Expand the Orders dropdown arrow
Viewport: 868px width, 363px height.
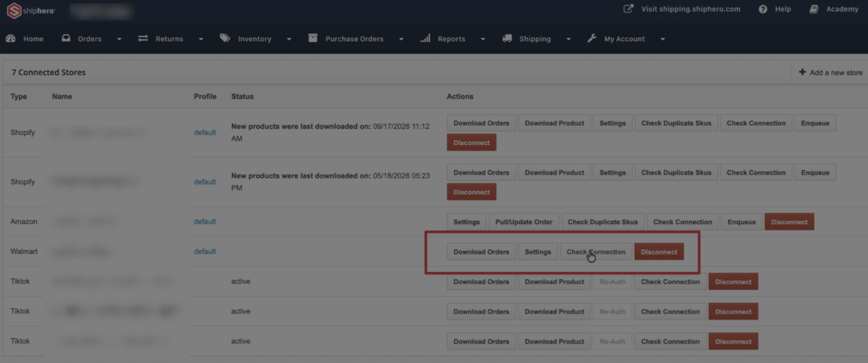pos(119,39)
